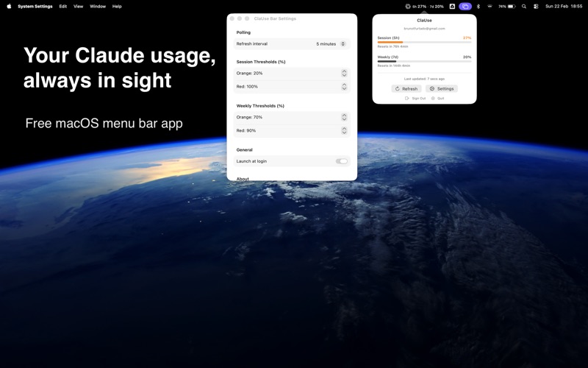The width and height of the screenshot is (588, 368).
Task: Open the Apple menu
Action: pos(9,7)
